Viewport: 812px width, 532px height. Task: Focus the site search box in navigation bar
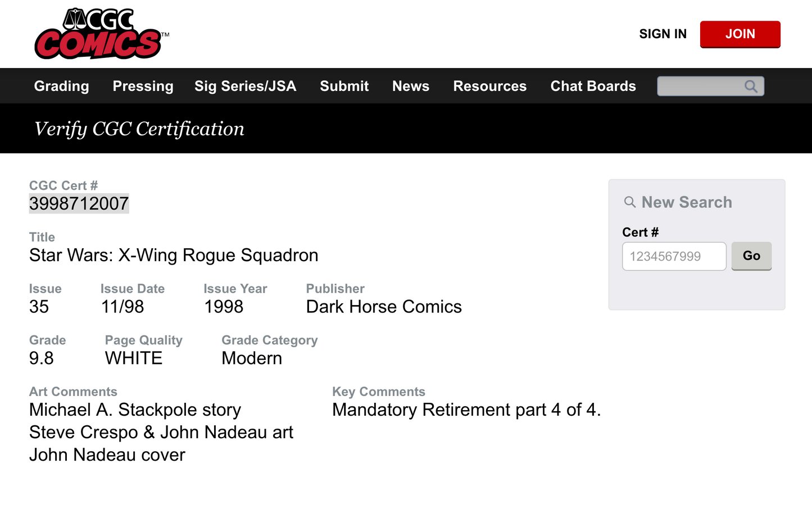point(700,87)
